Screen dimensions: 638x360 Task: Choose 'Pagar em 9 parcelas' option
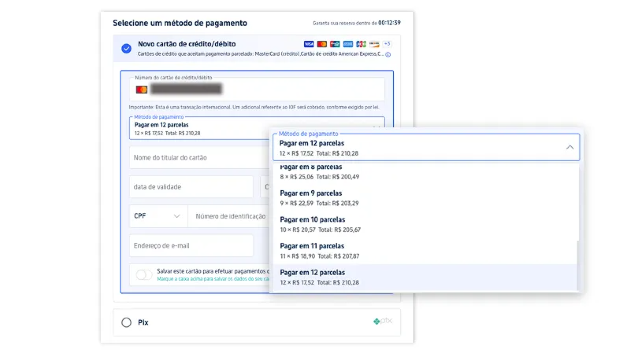pyautogui.click(x=425, y=198)
